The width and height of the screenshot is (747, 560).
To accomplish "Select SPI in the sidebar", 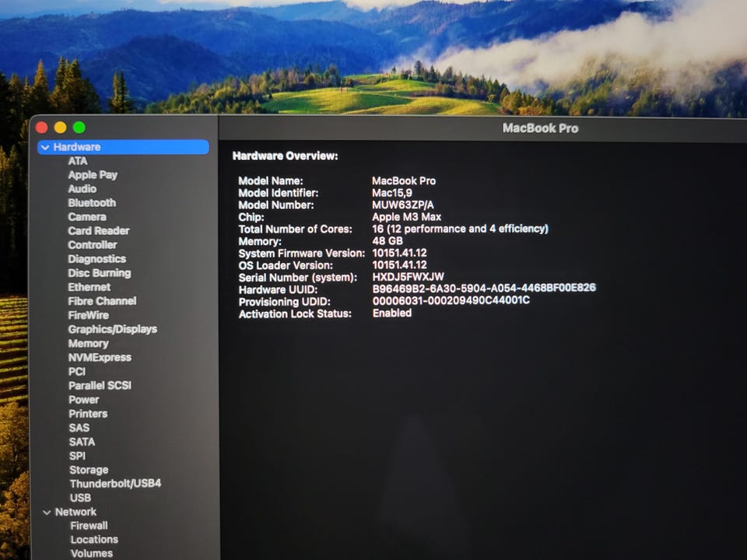I will point(77,457).
